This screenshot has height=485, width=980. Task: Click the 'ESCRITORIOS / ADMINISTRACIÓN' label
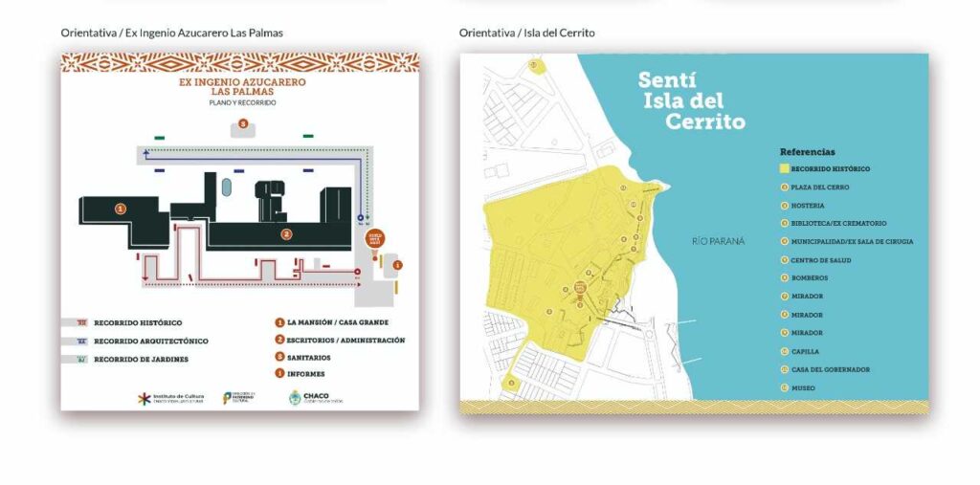point(345,340)
